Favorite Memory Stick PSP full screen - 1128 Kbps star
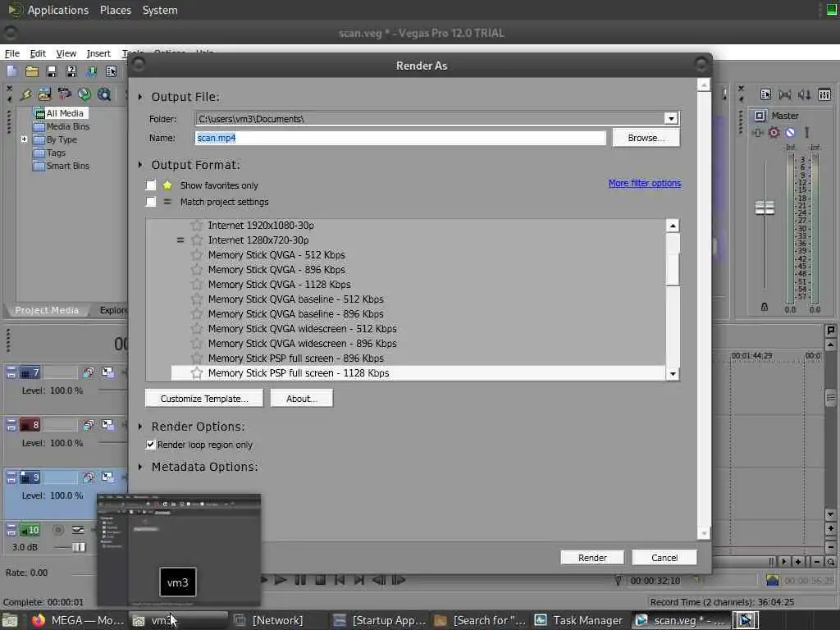 197,373
